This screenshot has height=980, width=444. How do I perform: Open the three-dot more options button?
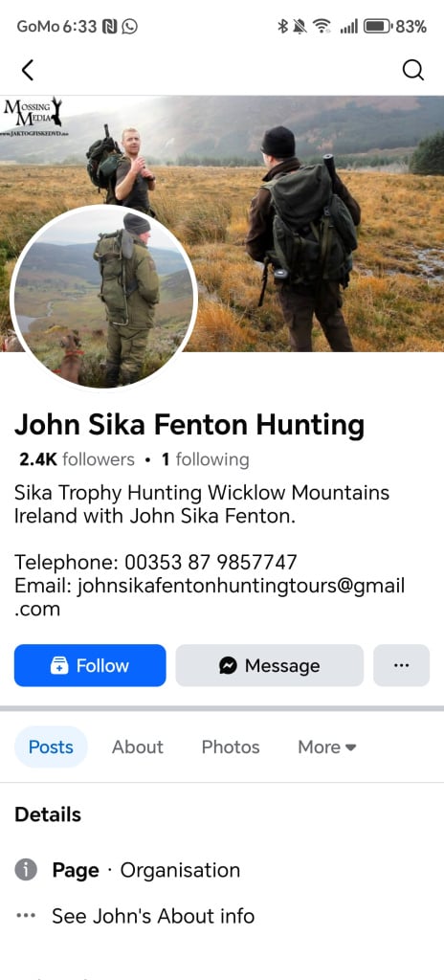point(402,666)
